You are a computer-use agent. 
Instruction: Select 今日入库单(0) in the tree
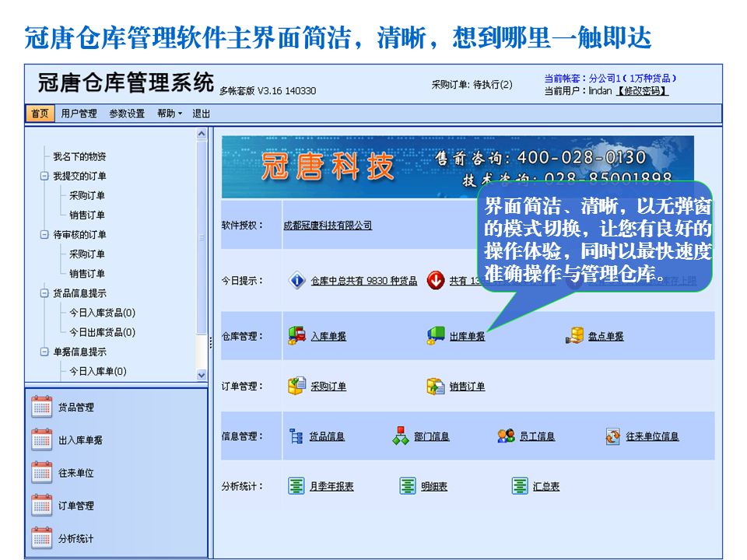pos(98,371)
